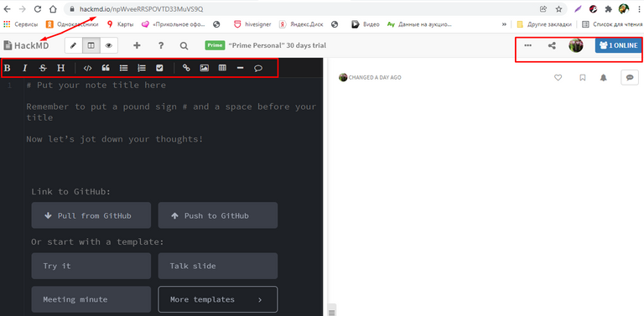
Task: Open the Видео bookmark
Action: (x=366, y=24)
